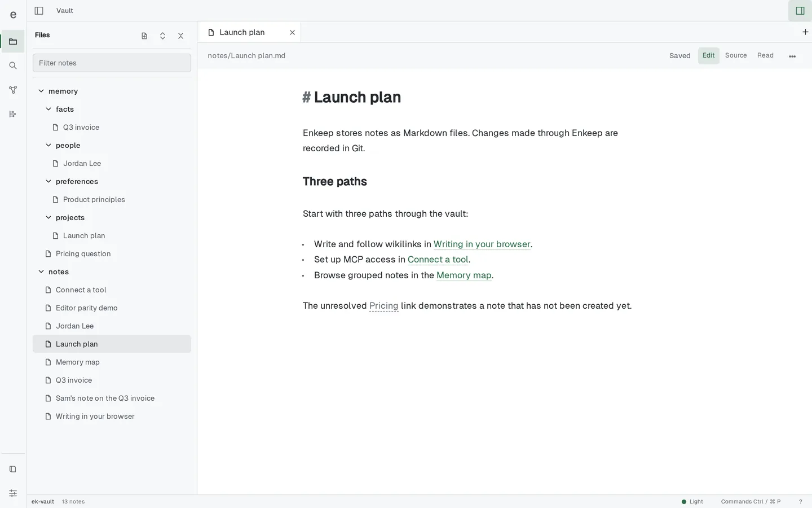This screenshot has width=812, height=508.
Task: Toggle the Light theme indicator
Action: tap(692, 502)
